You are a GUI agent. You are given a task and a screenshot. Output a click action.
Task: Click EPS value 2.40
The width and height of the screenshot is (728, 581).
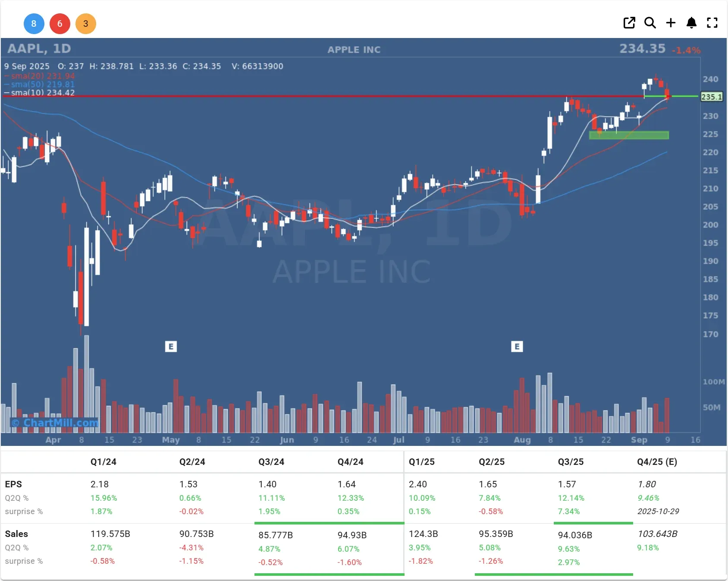[418, 484]
